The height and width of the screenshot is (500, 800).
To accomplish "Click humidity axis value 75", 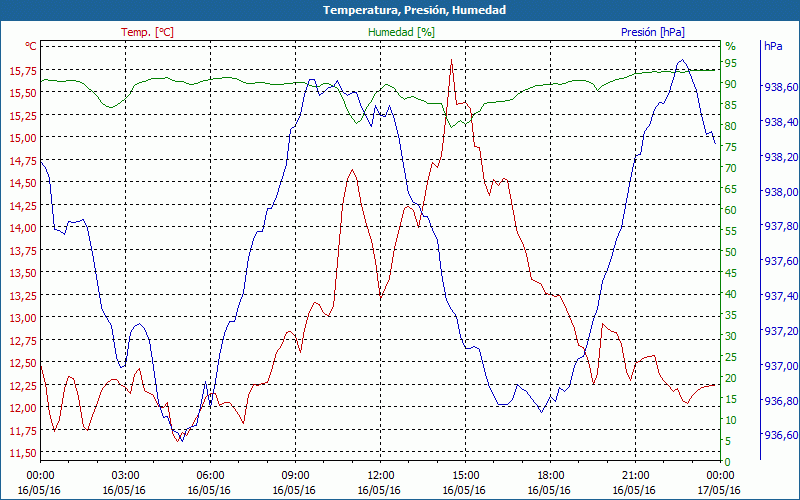I will coord(731,146).
